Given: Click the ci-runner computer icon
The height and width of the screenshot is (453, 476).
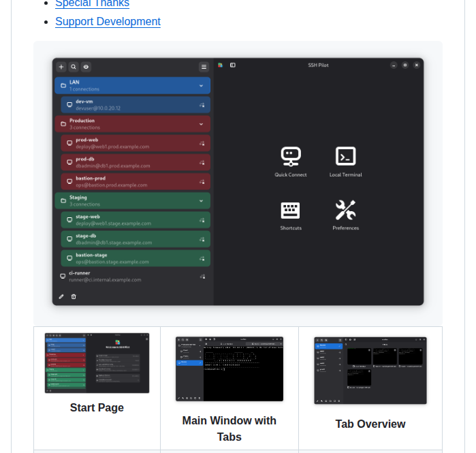Looking at the screenshot, I should (x=63, y=277).
